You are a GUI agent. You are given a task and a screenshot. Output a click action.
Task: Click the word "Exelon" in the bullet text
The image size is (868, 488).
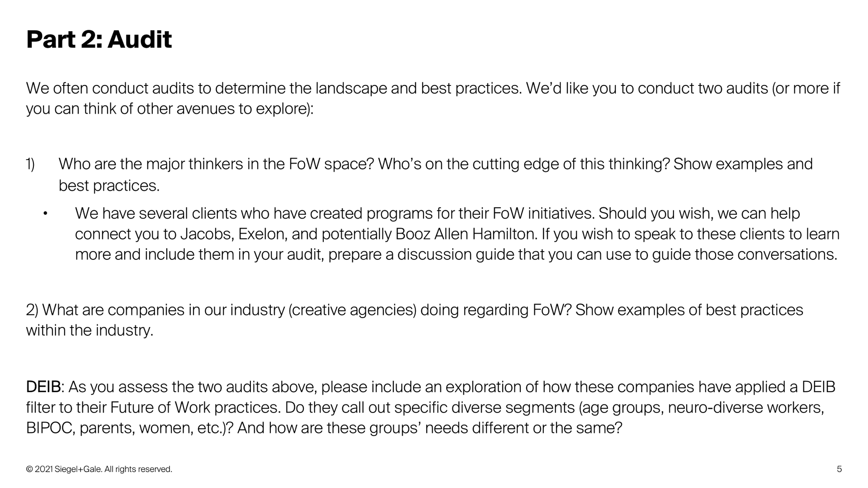(262, 234)
